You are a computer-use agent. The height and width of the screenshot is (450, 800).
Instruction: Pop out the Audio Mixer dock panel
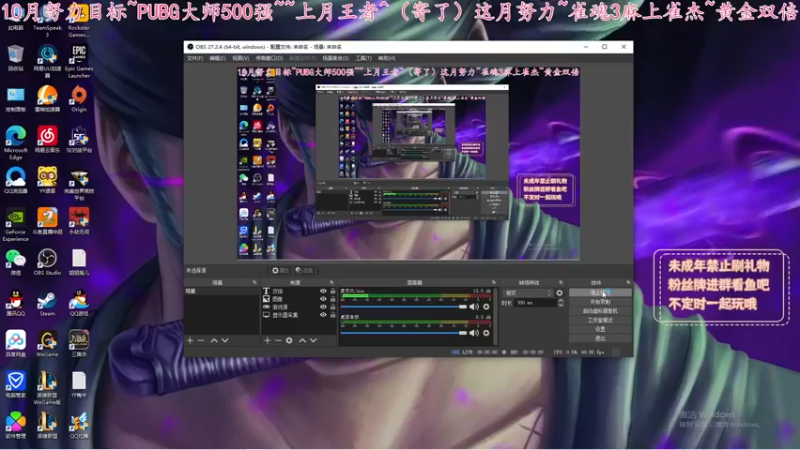(494, 282)
